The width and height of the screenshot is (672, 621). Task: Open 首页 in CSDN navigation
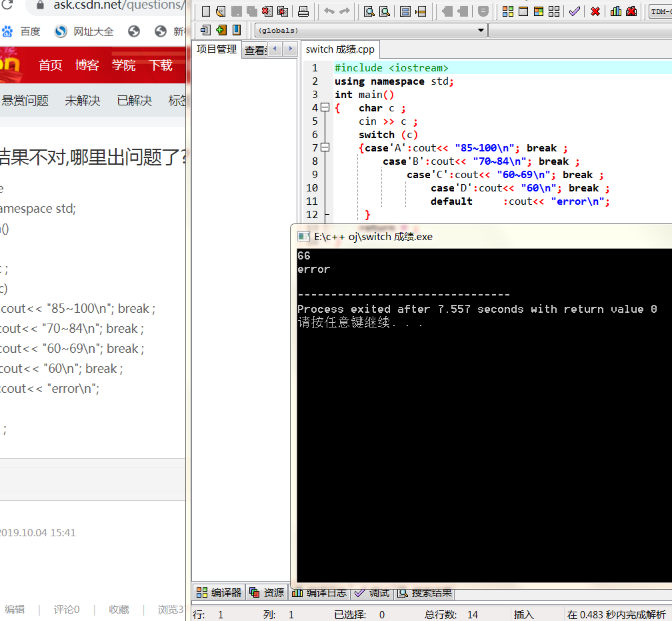point(50,65)
